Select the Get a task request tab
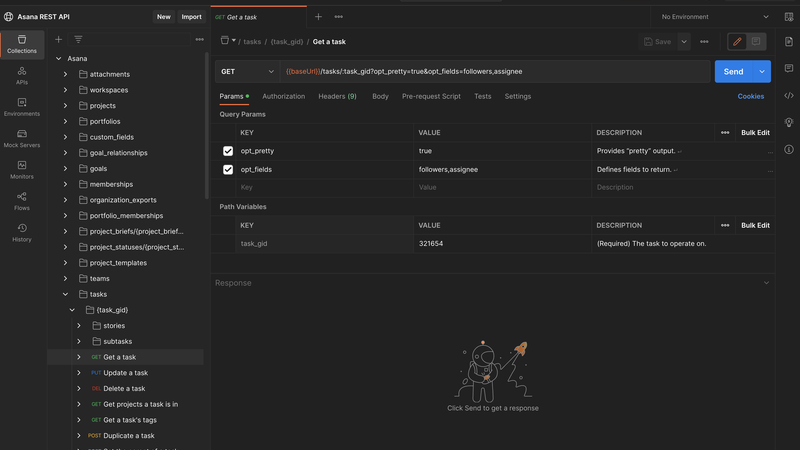 [x=259, y=17]
